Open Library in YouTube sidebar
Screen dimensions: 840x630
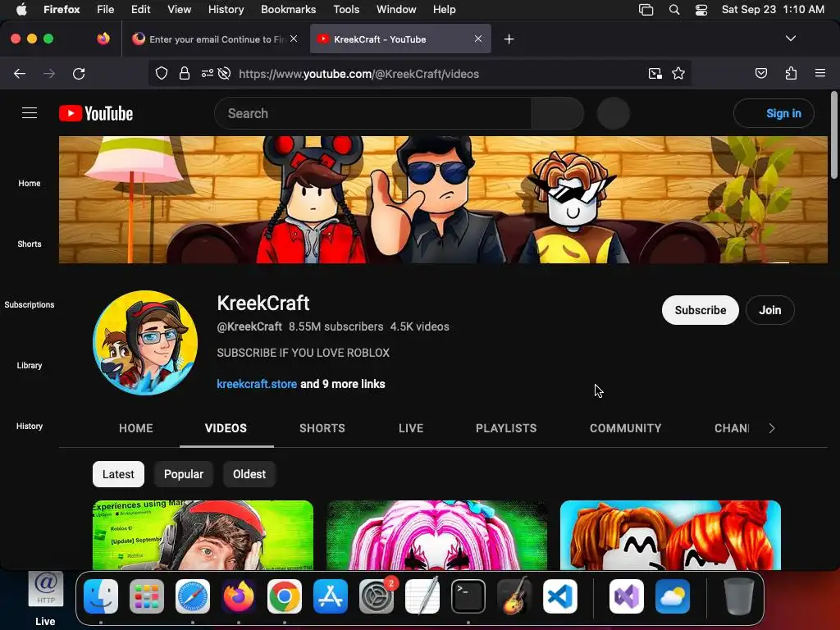pyautogui.click(x=30, y=365)
